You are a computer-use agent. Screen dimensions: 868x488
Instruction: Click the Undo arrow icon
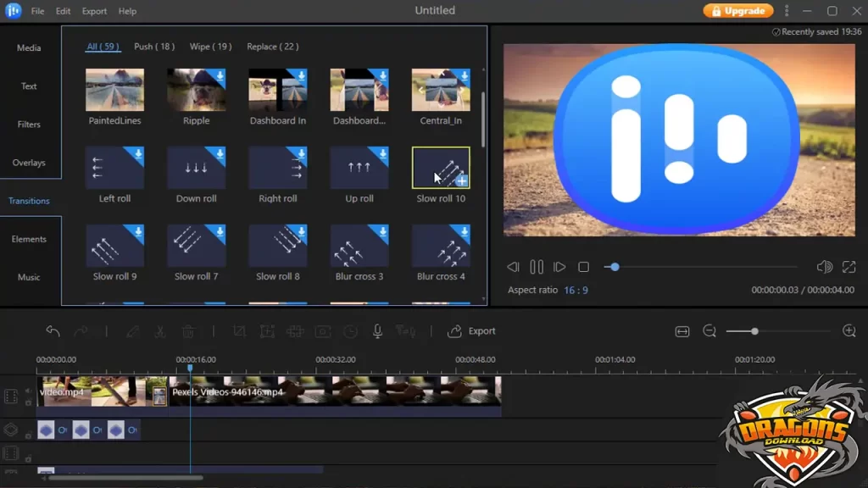coord(53,330)
